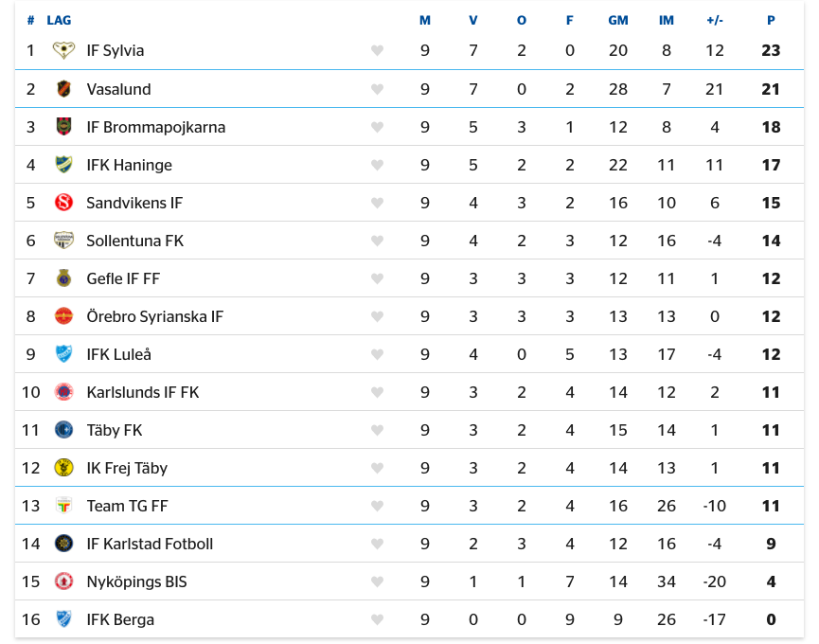Click the IF Sylvia club crest

[x=63, y=50]
